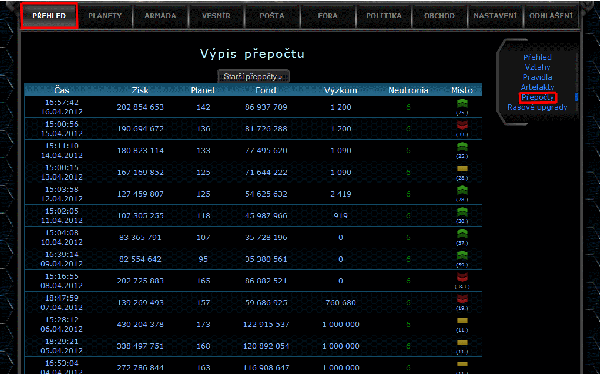Click the Planet column header
Screen dimensions: 600x374
203,90
